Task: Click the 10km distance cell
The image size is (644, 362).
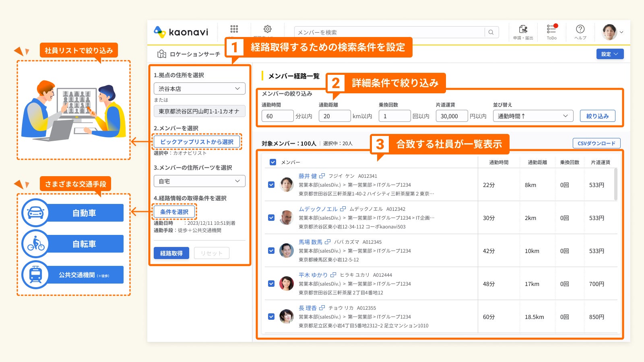Action: coord(532,251)
